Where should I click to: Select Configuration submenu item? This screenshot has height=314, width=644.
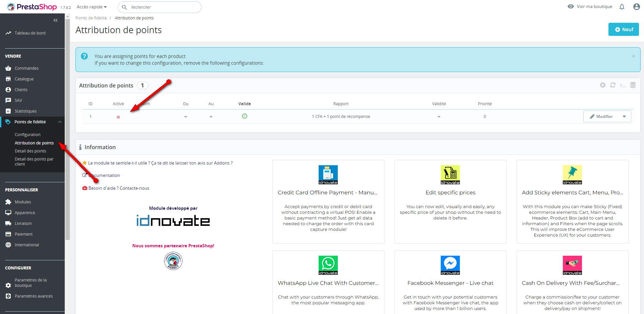[x=28, y=135]
